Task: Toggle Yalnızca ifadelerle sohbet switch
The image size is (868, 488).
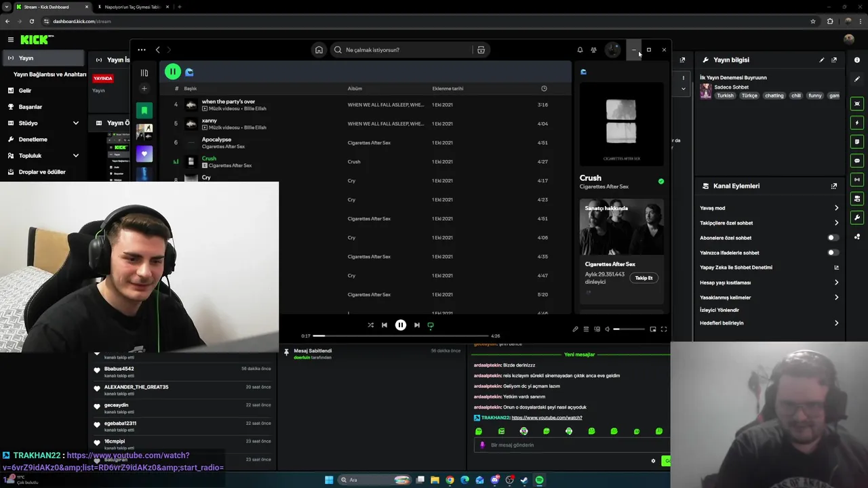Action: (x=833, y=253)
